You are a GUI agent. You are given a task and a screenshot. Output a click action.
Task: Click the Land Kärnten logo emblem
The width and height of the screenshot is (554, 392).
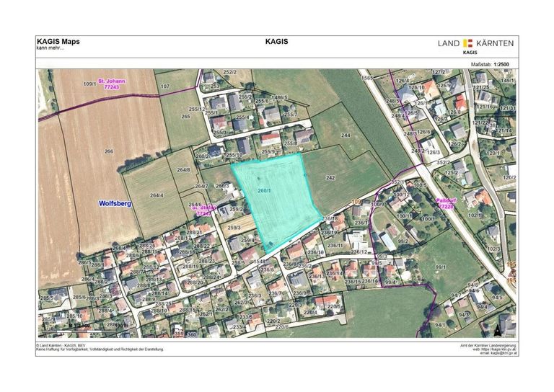468,43
